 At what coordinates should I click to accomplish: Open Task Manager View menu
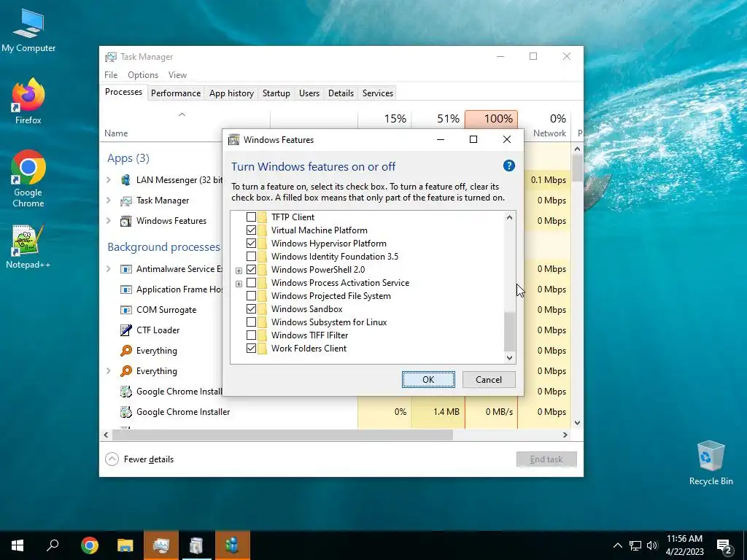pyautogui.click(x=177, y=75)
